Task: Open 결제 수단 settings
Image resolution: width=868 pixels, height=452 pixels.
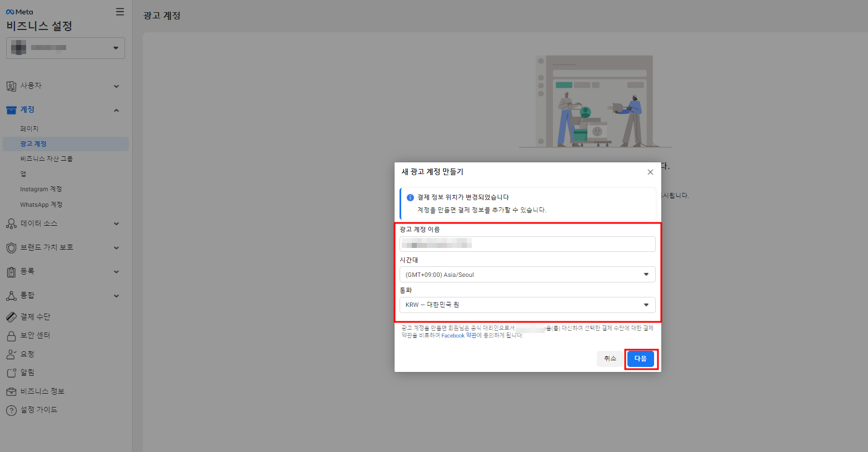Action: (x=36, y=317)
